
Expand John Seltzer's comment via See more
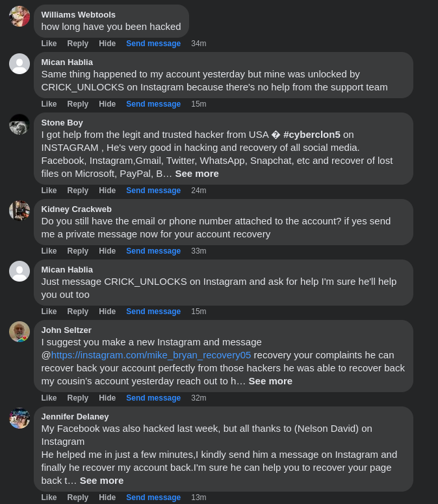coord(270,381)
